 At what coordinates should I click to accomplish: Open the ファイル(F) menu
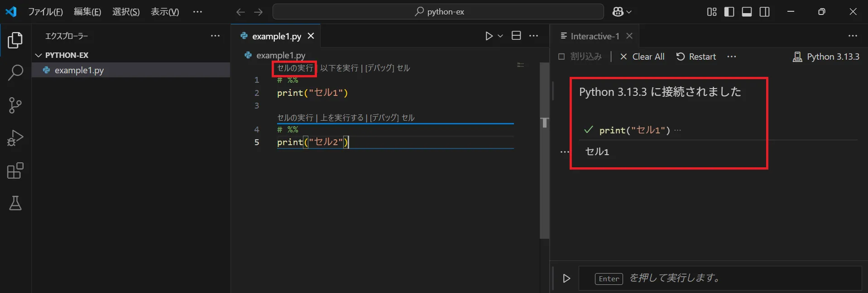45,12
